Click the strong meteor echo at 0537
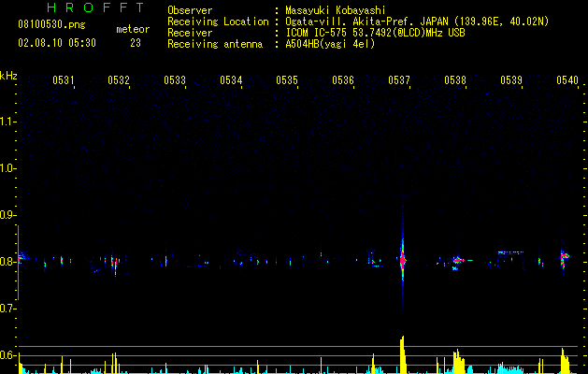588x374 pixels. (x=402, y=260)
